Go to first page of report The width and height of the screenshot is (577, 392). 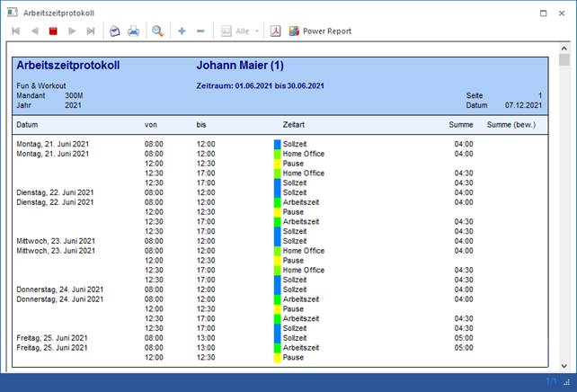pyautogui.click(x=15, y=31)
